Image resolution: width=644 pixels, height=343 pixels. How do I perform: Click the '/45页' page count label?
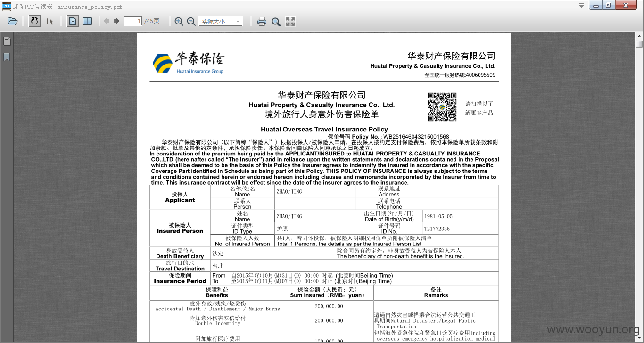click(x=152, y=21)
